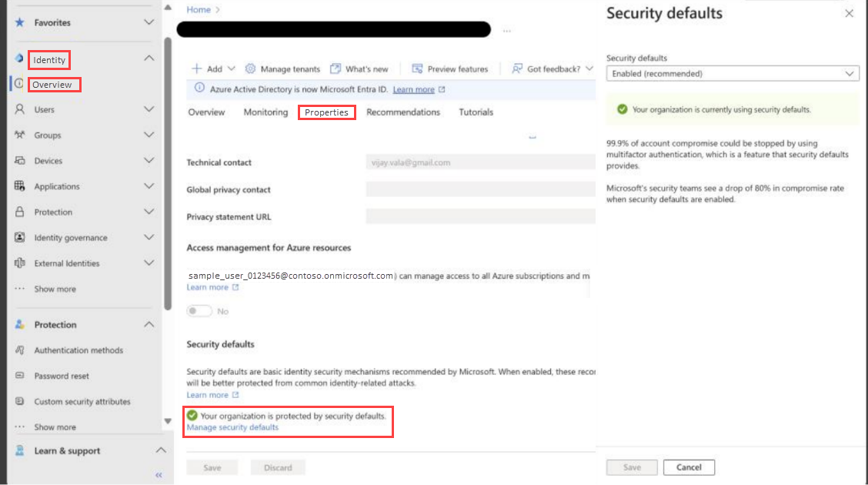Click the Cancel button in Security defaults
This screenshot has width=868, height=485.
(x=689, y=467)
